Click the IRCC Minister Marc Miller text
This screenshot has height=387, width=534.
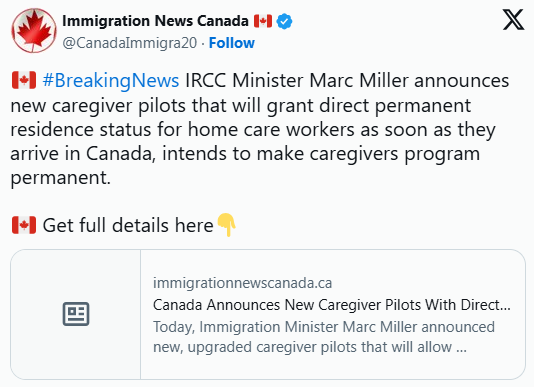coord(297,81)
